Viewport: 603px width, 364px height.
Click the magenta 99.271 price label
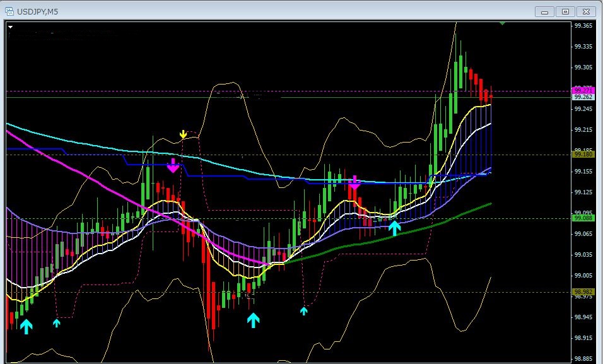point(583,90)
